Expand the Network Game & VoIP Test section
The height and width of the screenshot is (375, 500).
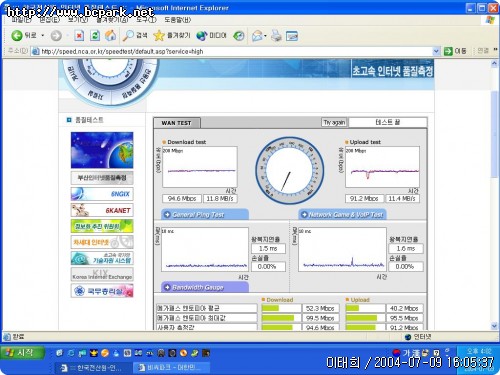point(342,214)
